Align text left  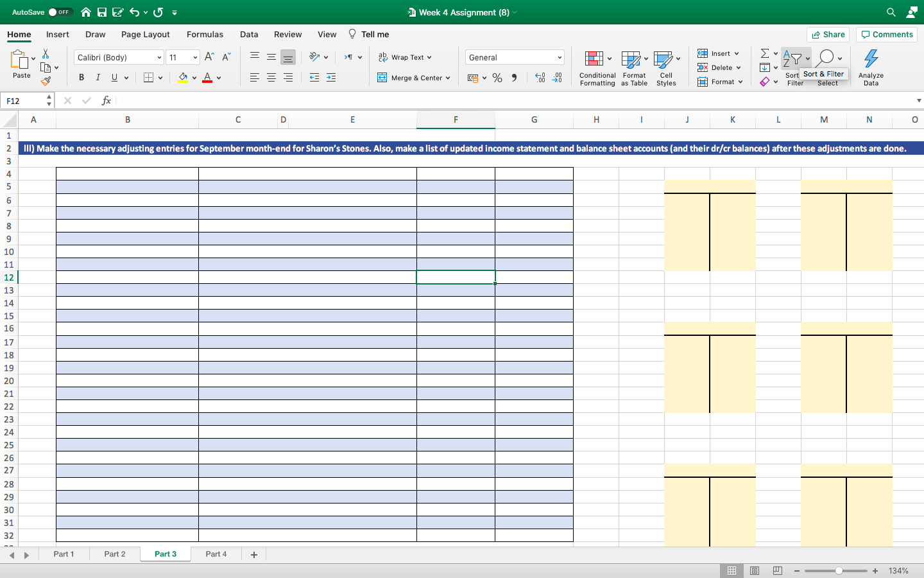point(255,78)
